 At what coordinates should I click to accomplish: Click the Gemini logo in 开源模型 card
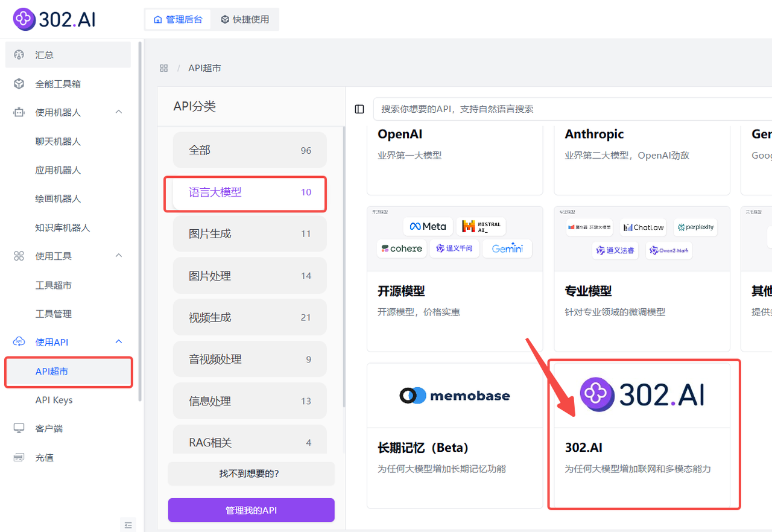(x=507, y=249)
